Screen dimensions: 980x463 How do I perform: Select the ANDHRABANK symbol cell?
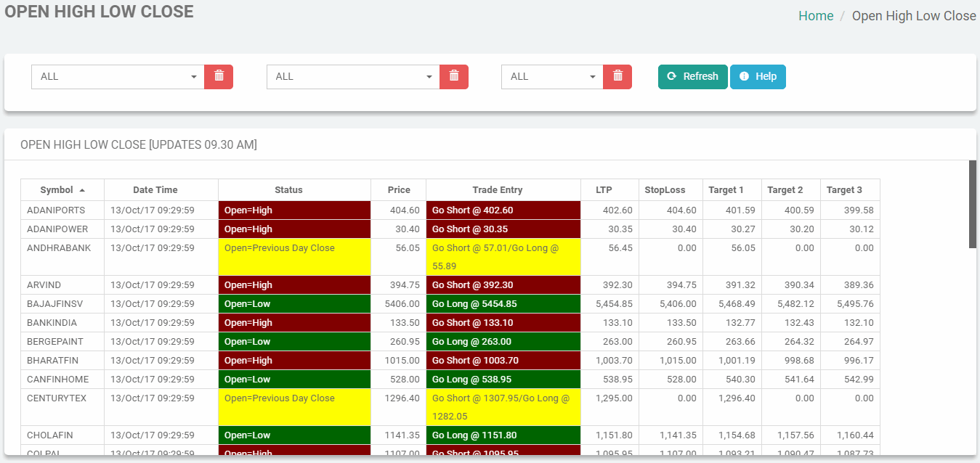pyautogui.click(x=62, y=257)
